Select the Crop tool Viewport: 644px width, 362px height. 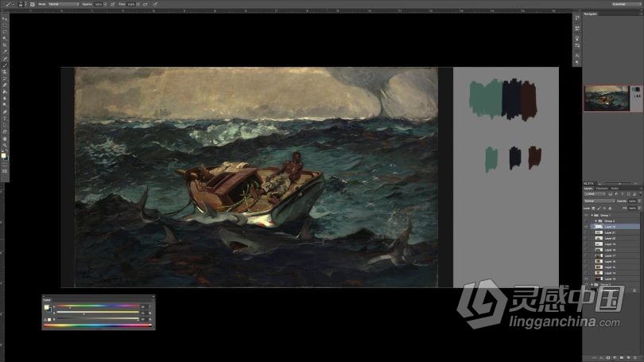(6, 45)
